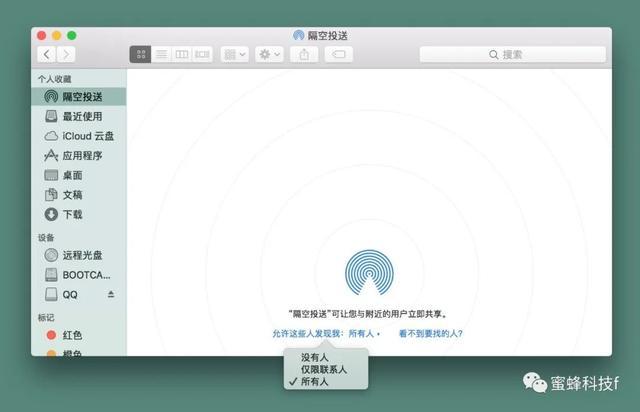Click the Desktop icon in sidebar
This screenshot has height=412, width=640.
51,175
